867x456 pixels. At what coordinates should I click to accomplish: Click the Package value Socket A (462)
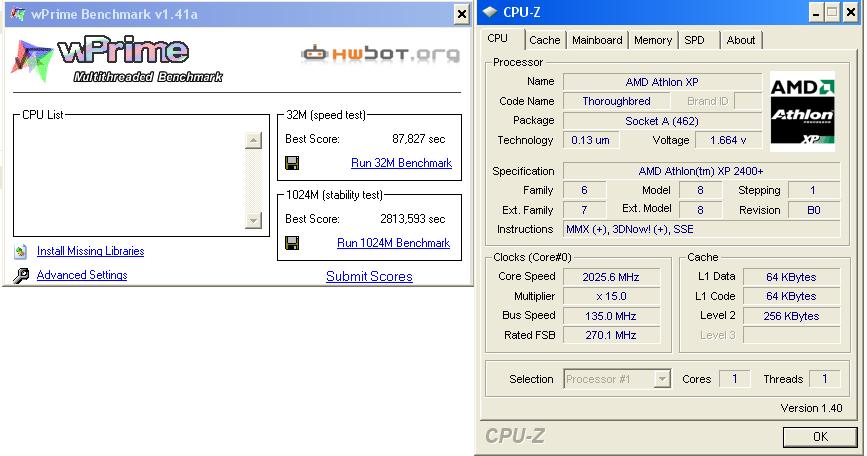point(662,121)
